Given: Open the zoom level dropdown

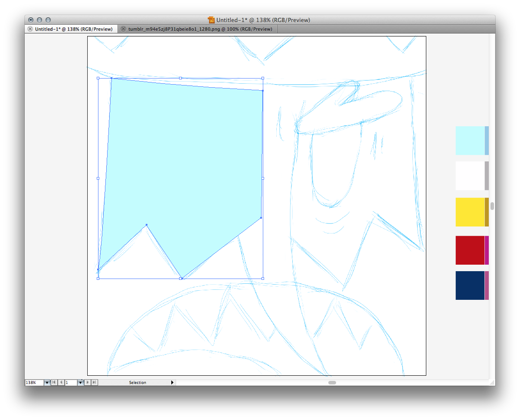Looking at the screenshot, I should coord(47,382).
